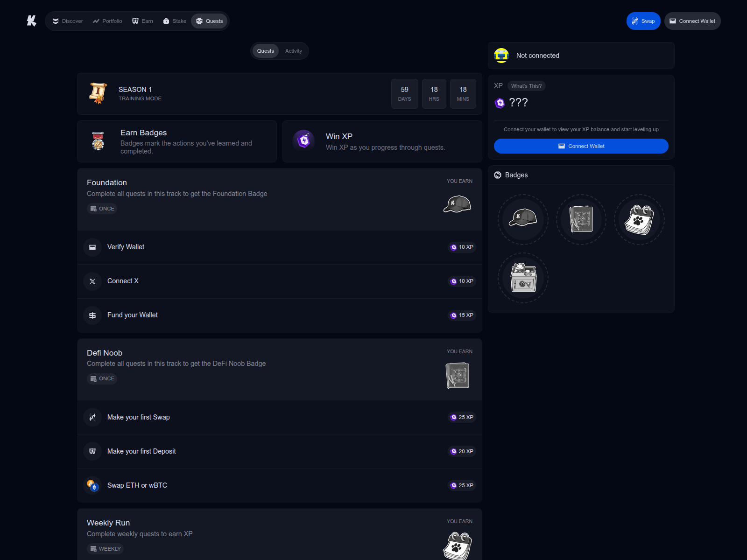
Task: Select the Discover icon in navigation
Action: [x=55, y=21]
